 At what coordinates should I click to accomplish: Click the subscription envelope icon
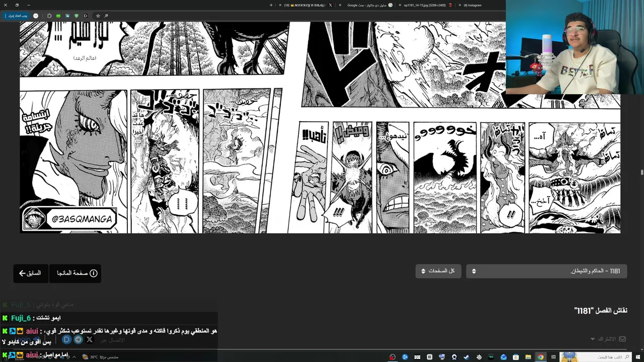(622, 339)
